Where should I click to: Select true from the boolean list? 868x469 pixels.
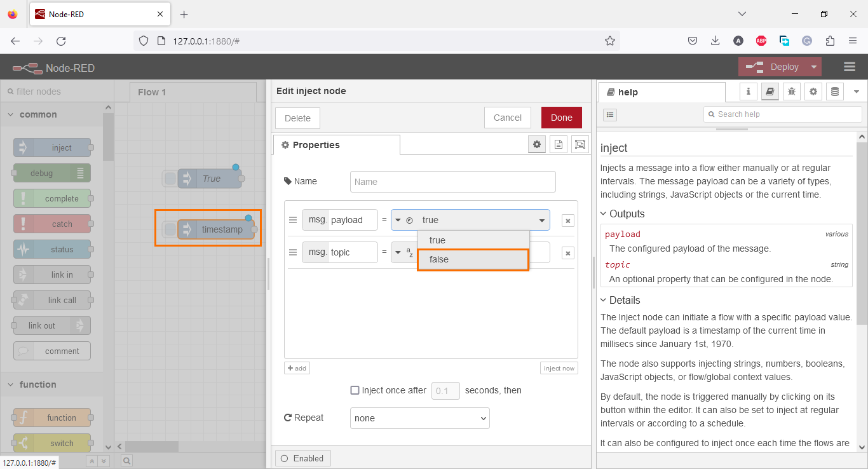click(473, 240)
